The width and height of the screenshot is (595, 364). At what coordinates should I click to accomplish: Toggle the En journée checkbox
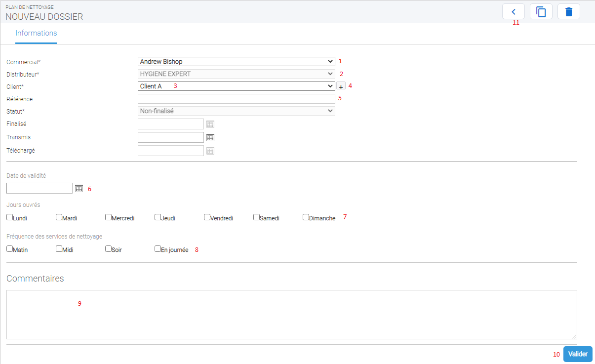click(158, 249)
